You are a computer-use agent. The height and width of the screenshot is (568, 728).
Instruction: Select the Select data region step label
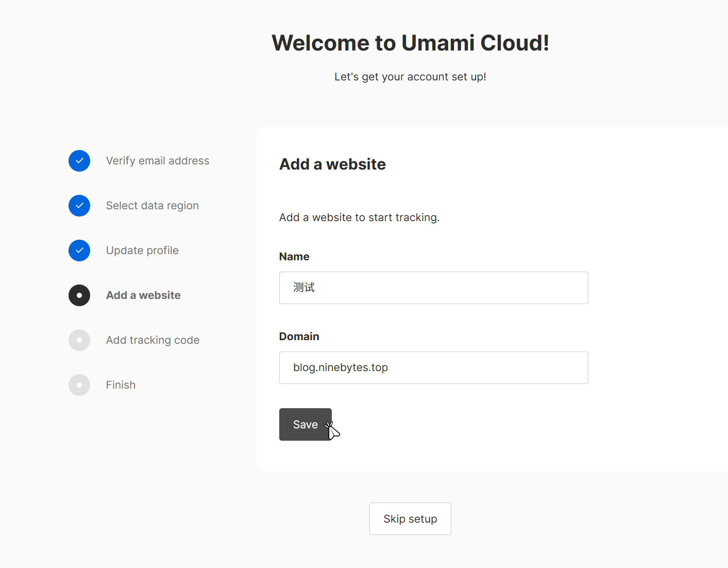click(152, 206)
